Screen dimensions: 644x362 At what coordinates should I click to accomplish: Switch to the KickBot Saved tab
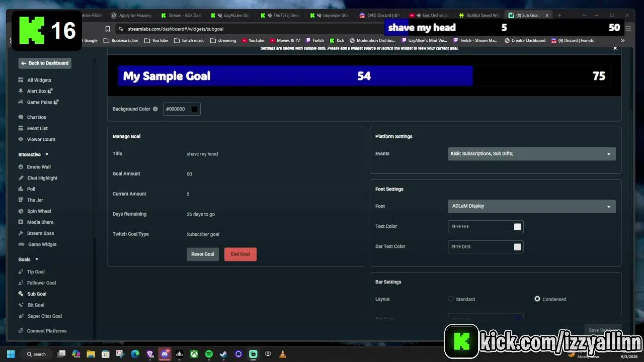click(479, 16)
